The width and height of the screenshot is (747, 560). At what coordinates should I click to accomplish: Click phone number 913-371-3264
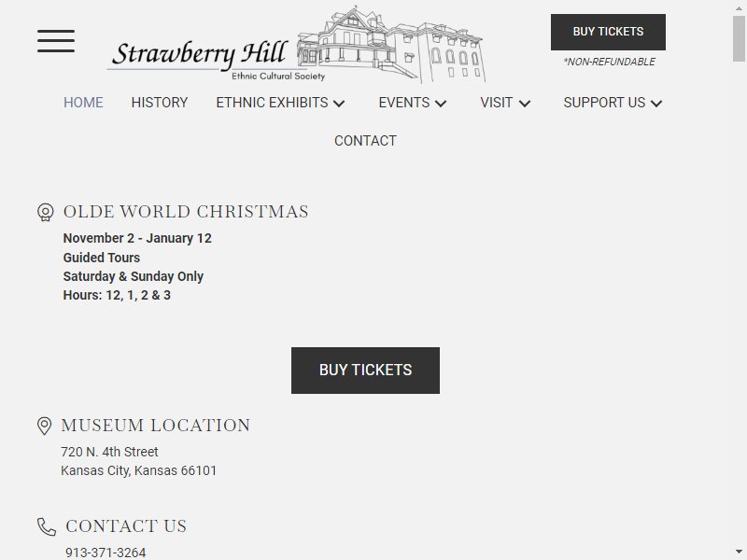[x=106, y=553]
